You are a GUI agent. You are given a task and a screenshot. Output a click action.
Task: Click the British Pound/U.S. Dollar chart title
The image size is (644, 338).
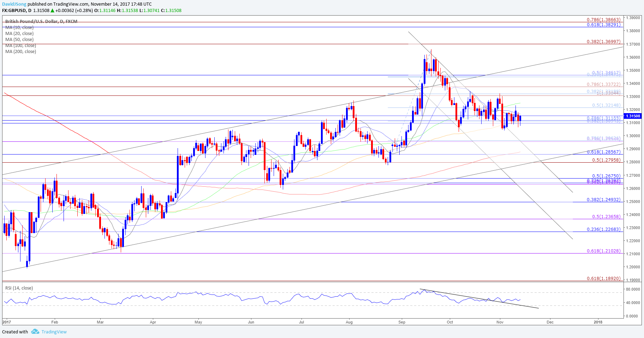coord(41,21)
